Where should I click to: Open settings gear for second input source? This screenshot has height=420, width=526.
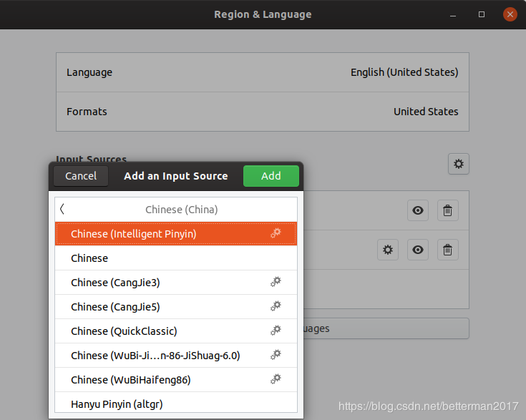click(x=388, y=250)
